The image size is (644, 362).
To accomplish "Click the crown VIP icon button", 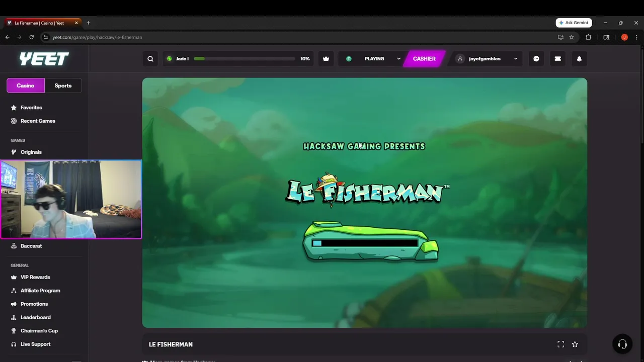I will (326, 59).
